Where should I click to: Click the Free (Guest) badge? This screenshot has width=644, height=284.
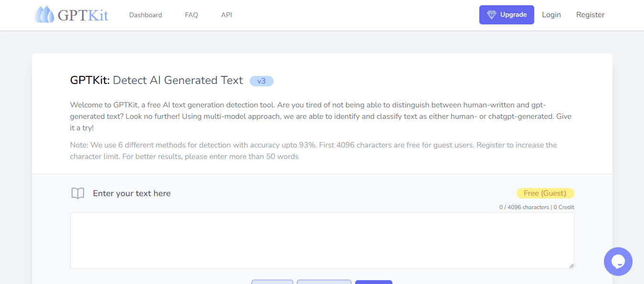click(545, 193)
